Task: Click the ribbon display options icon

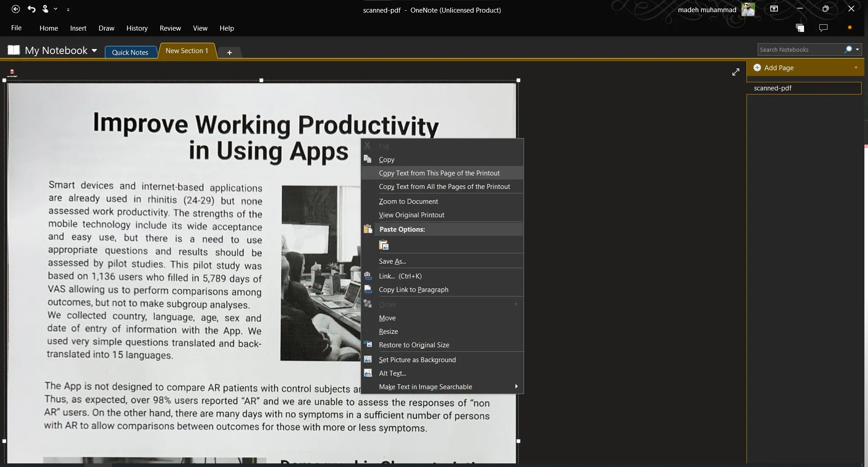Action: [774, 9]
